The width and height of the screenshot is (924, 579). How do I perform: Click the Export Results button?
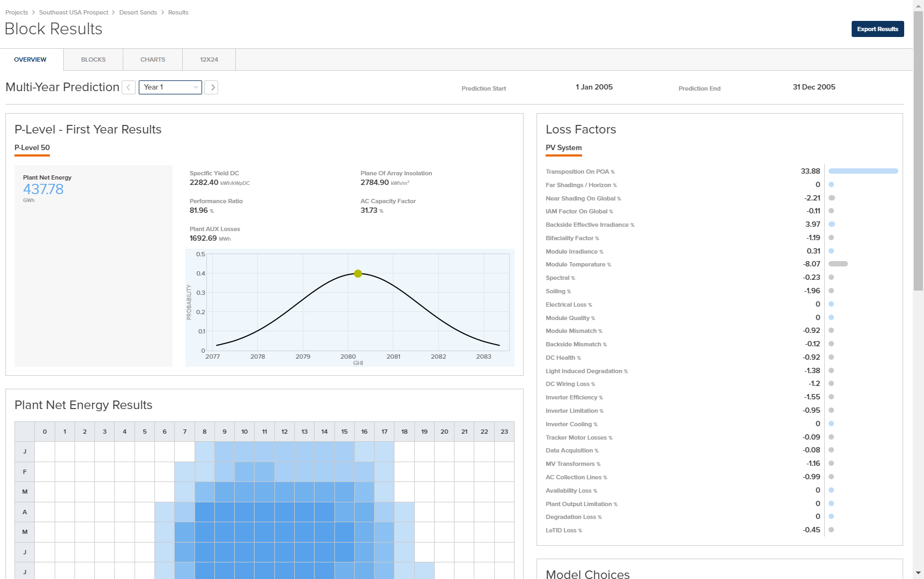(877, 29)
